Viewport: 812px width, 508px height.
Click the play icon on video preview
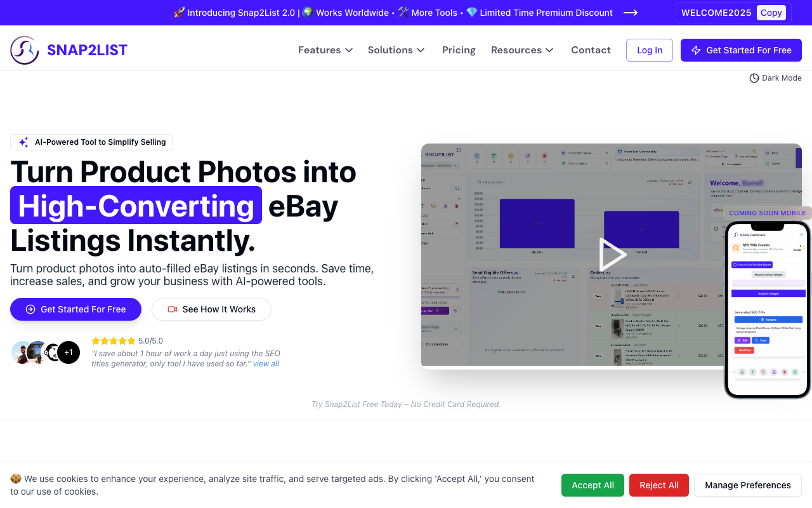(612, 255)
